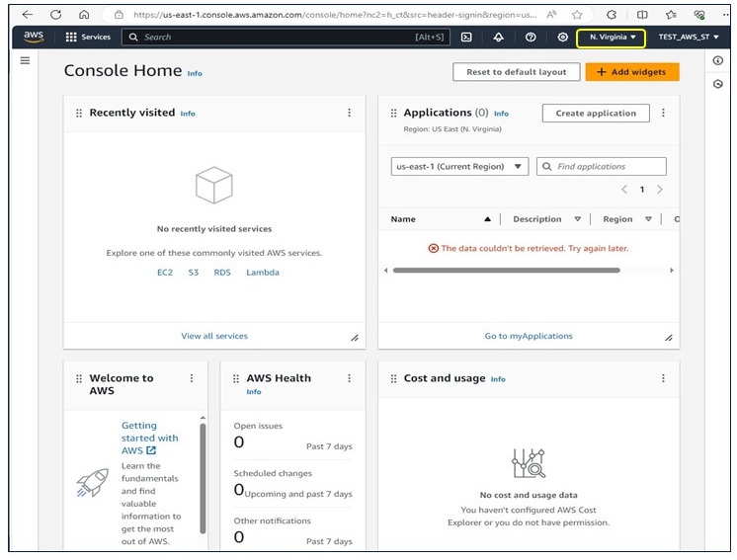The image size is (737, 560).
Task: Open Welcome to AWS widget options menu
Action: pos(192,378)
